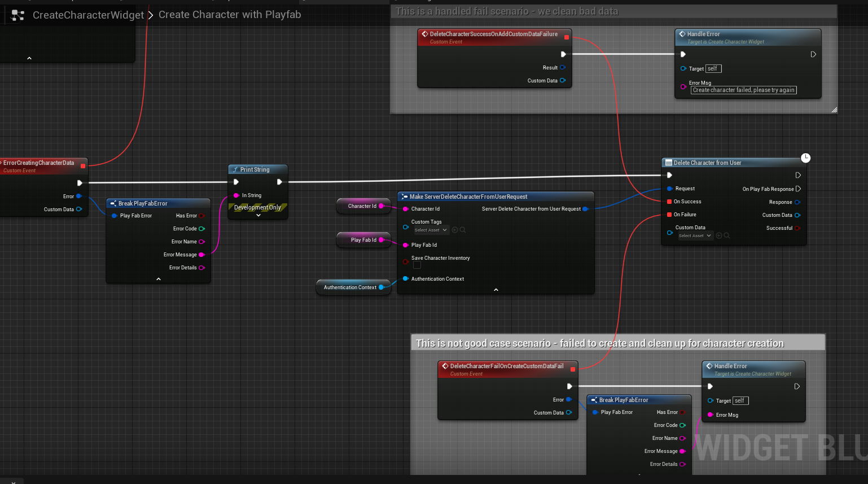Click Error Message pin on the left Break PlayFabError
868x484 pixels.
coord(202,255)
